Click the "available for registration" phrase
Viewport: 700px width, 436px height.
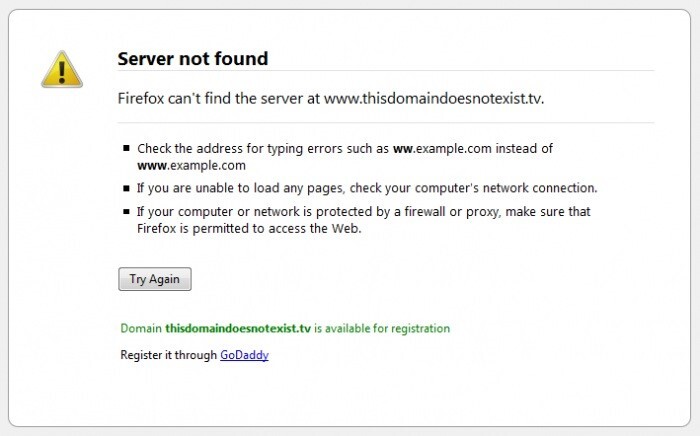click(388, 328)
